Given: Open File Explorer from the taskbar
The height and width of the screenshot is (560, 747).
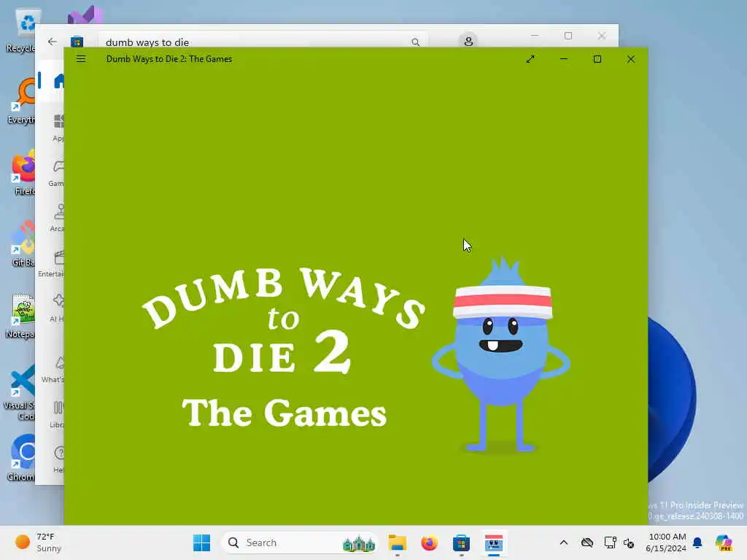Looking at the screenshot, I should click(x=398, y=542).
